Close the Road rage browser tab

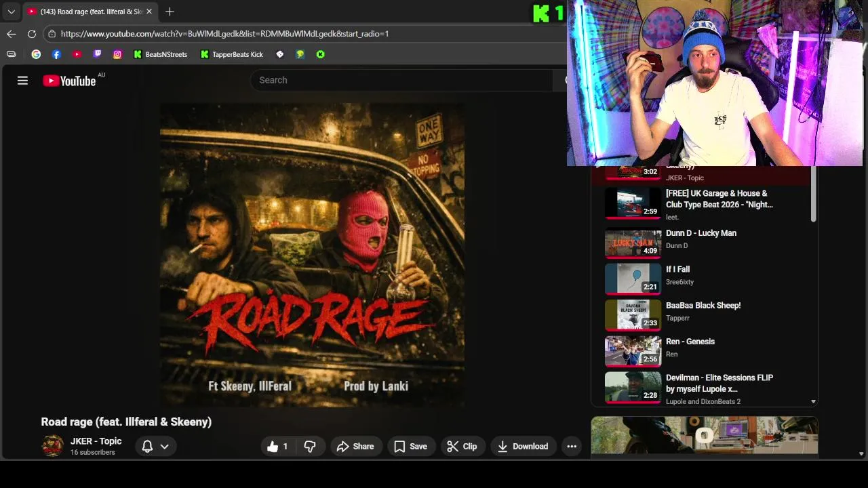[149, 12]
